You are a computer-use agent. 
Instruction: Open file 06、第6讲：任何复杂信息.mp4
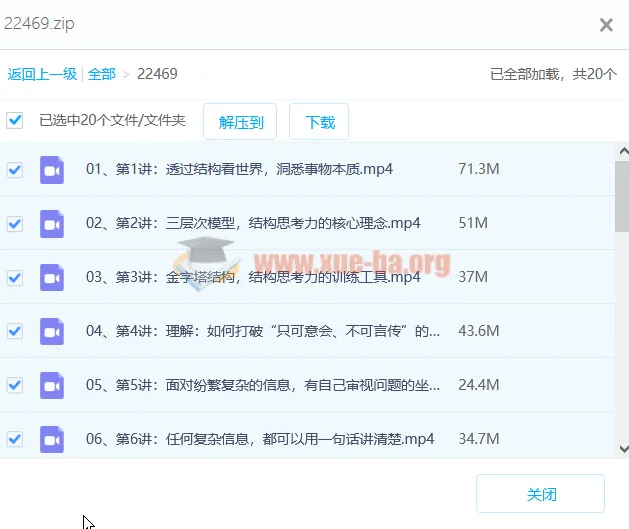(x=260, y=439)
